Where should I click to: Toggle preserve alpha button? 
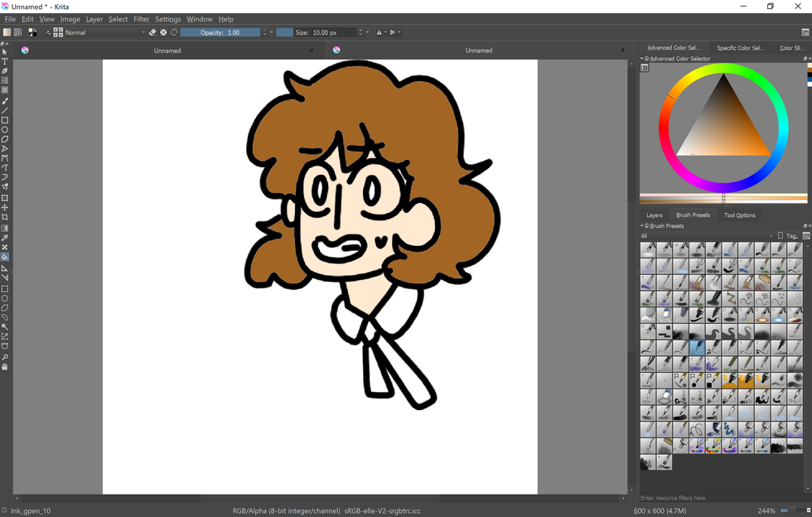pos(163,32)
